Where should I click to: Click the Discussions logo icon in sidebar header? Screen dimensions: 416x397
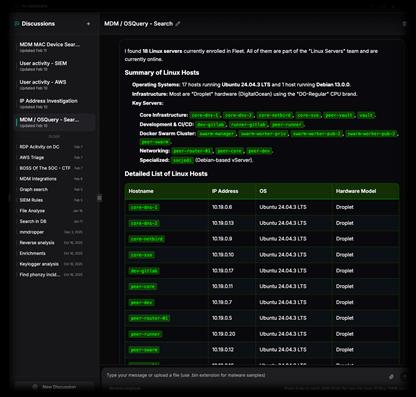(x=17, y=24)
